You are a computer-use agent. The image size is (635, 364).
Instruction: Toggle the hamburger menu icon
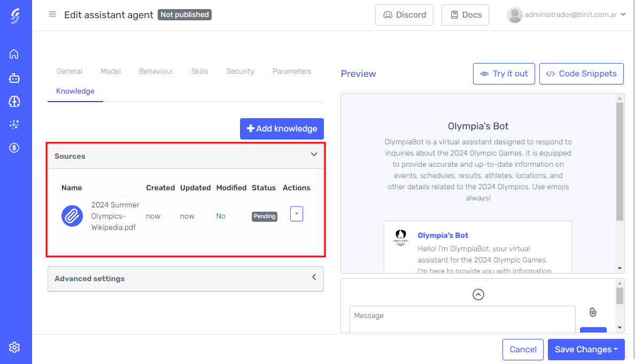52,14
